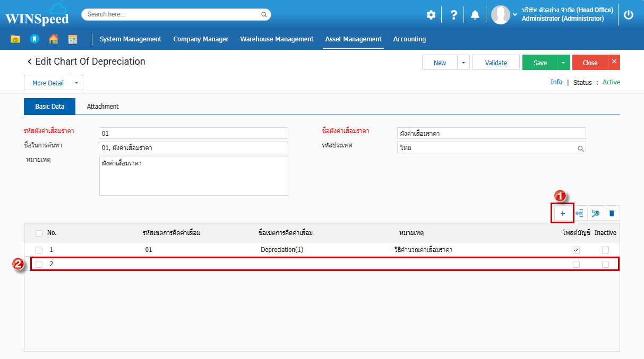Click the plus icon to add a row
This screenshot has height=359, width=644.
[562, 213]
